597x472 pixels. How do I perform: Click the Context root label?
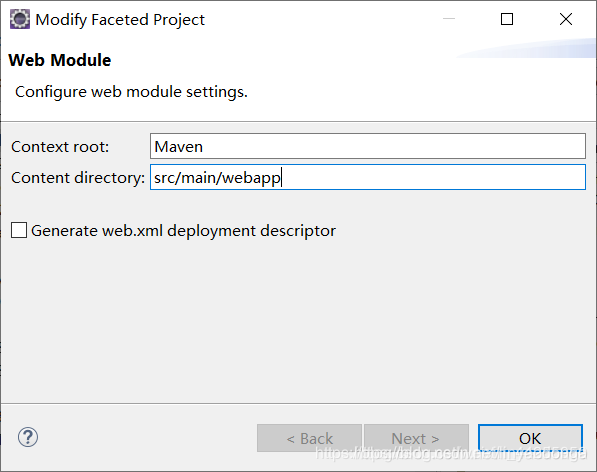click(60, 147)
